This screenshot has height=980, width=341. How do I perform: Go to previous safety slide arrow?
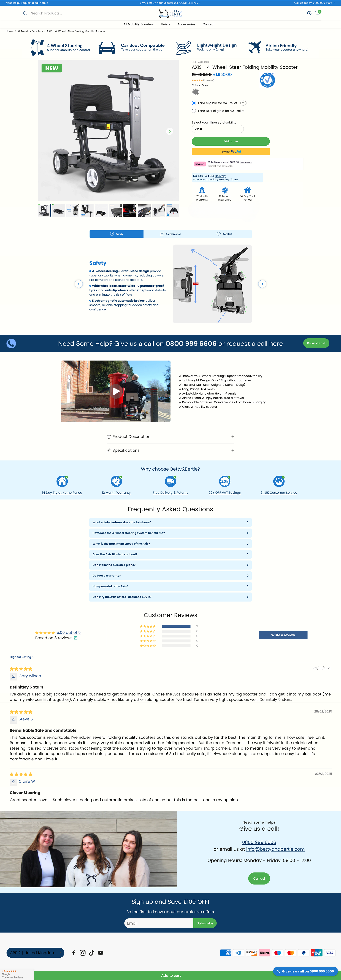pyautogui.click(x=79, y=284)
